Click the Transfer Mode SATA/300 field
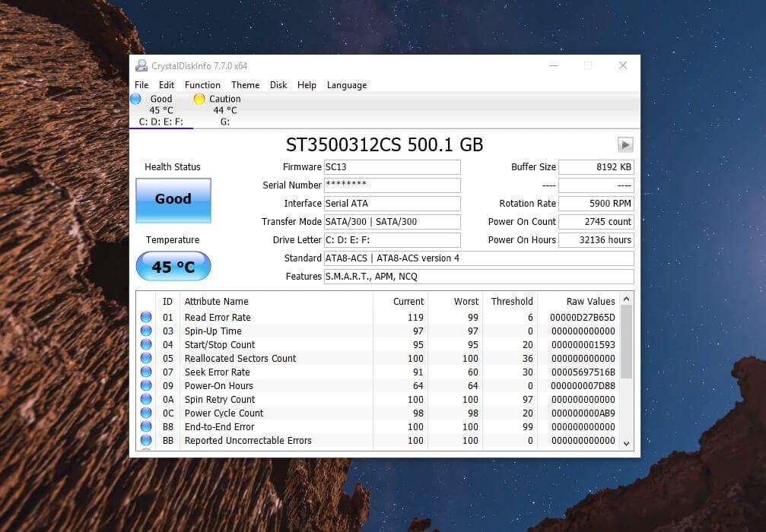The image size is (766, 532). [393, 222]
